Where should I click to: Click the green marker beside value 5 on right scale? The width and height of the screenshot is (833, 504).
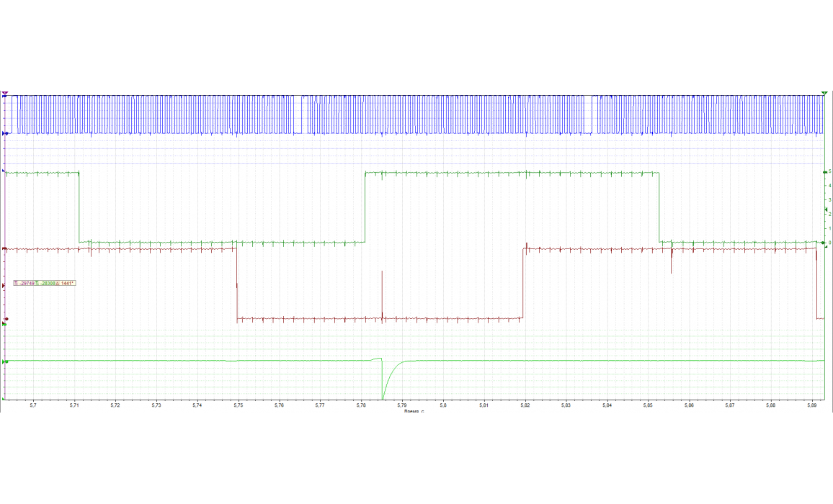[x=825, y=172]
